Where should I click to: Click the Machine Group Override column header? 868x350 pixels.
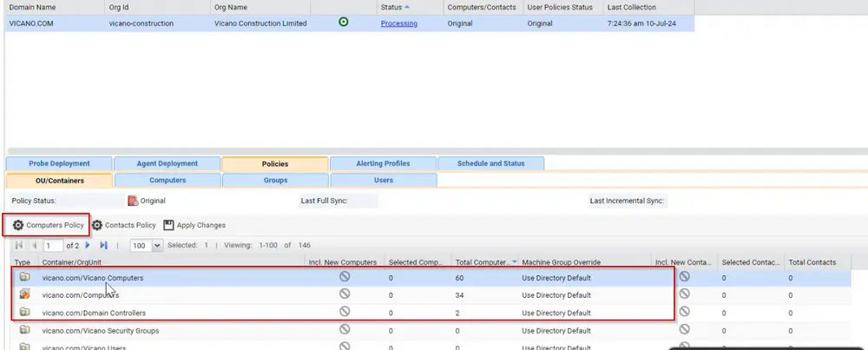pyautogui.click(x=584, y=262)
